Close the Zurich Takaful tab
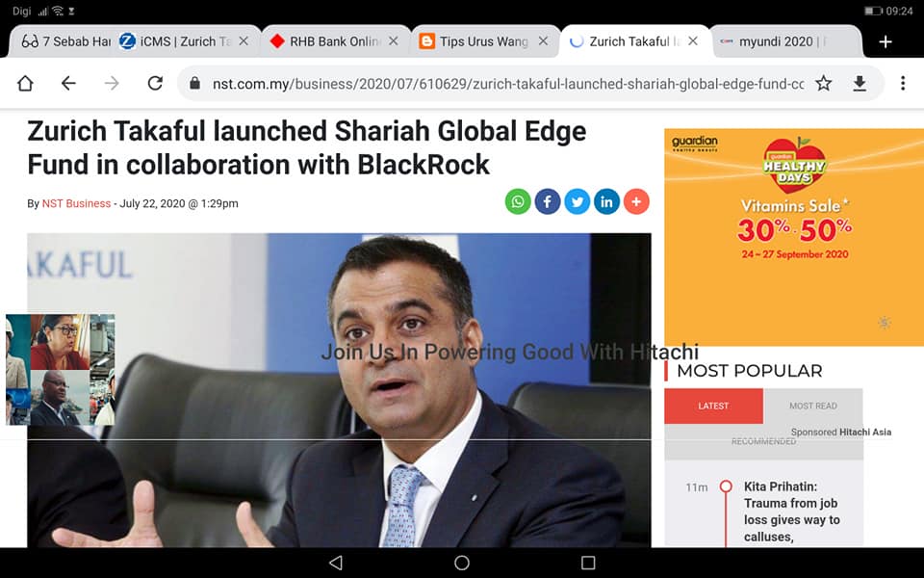924x578 pixels. click(x=693, y=41)
